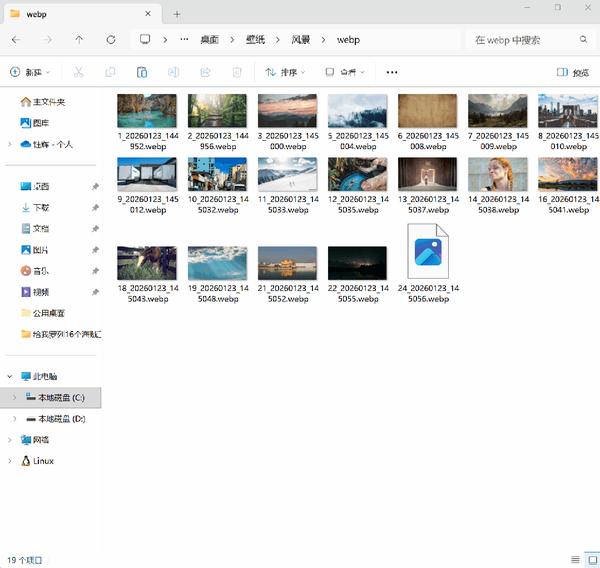Open the 排序 (Sort) dropdown
This screenshot has height=568, width=600.
[286, 72]
